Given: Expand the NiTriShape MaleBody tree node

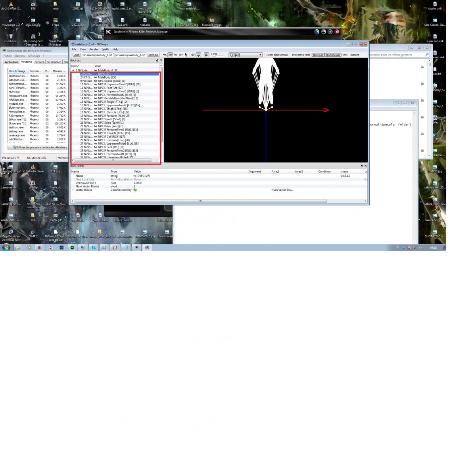Looking at the screenshot, I should (78, 77).
